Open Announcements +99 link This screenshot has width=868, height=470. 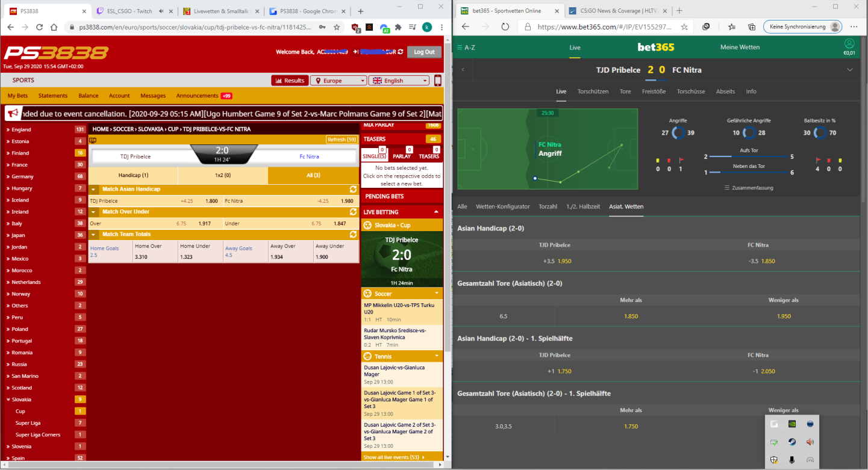click(204, 96)
